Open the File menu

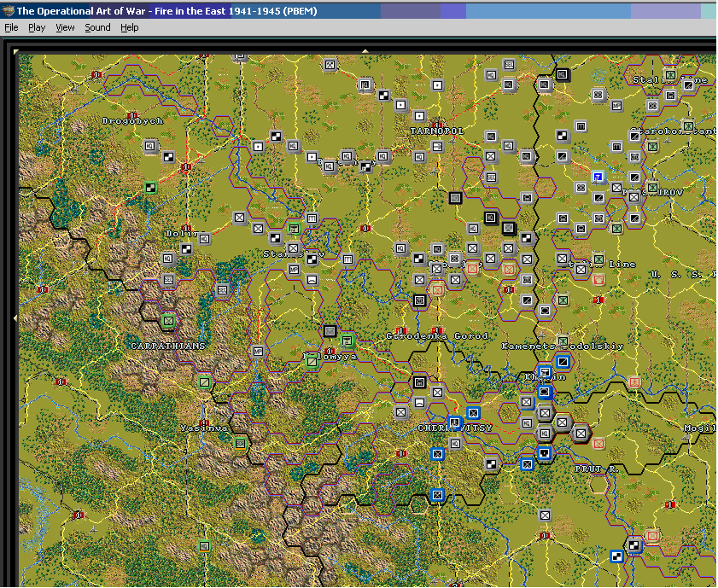tap(11, 27)
